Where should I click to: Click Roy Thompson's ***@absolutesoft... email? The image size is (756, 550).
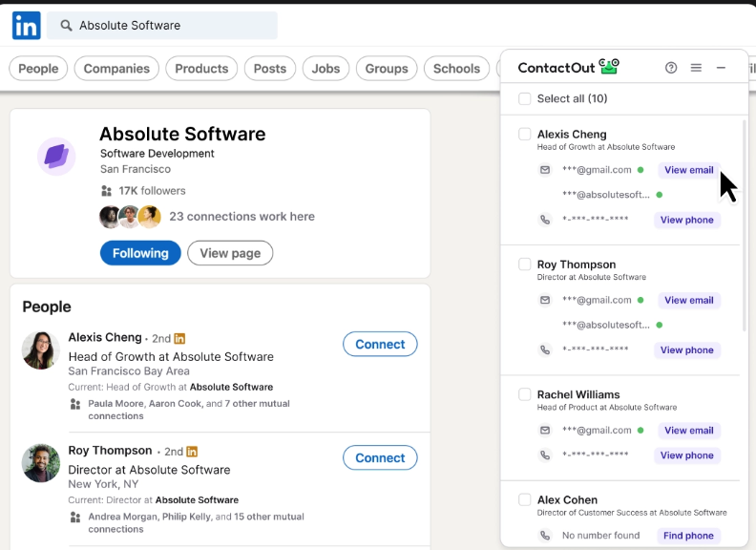tap(606, 326)
